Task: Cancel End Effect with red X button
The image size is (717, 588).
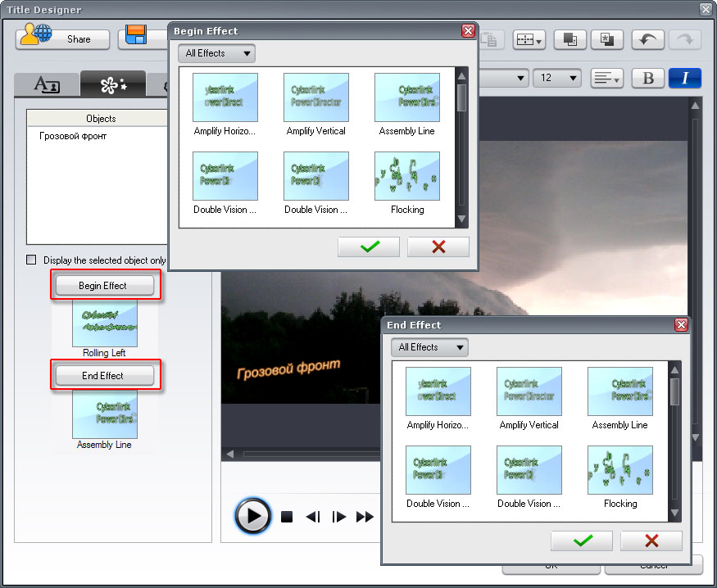Action: [651, 541]
